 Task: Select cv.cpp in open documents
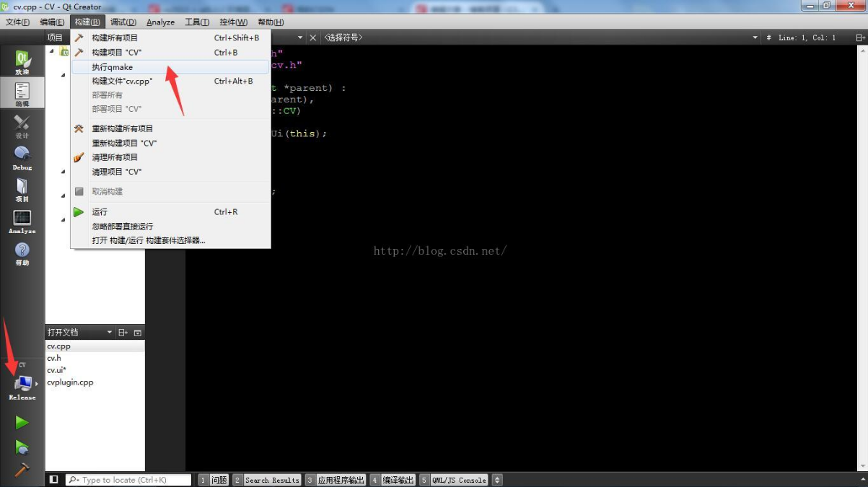pos(95,346)
